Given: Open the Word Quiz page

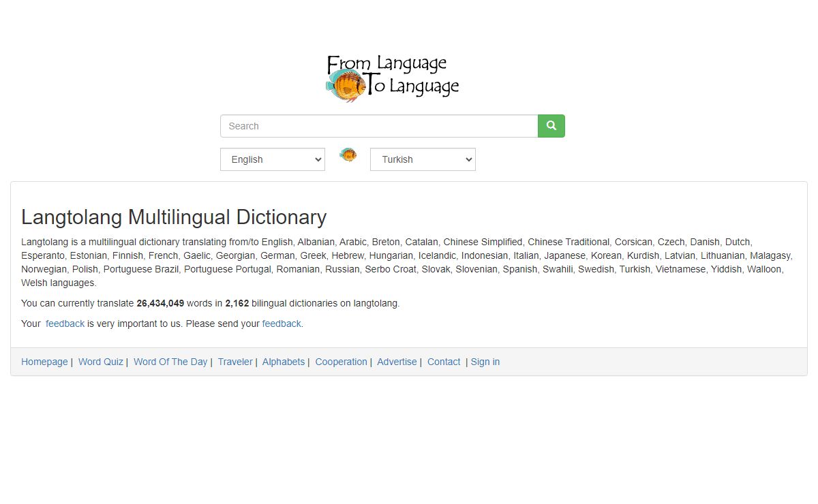Looking at the screenshot, I should pos(101,362).
